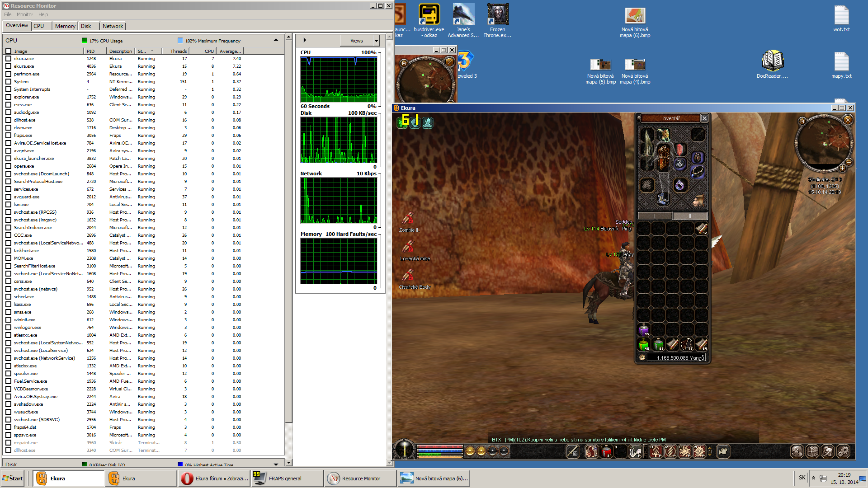
Task: Click the Start button
Action: (x=13, y=478)
